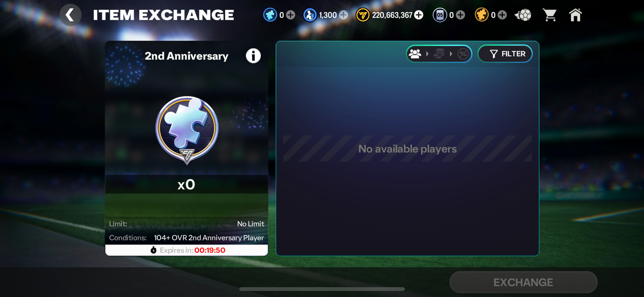
Task: Select the crossed-out circle step icon
Action: pyautogui.click(x=463, y=54)
